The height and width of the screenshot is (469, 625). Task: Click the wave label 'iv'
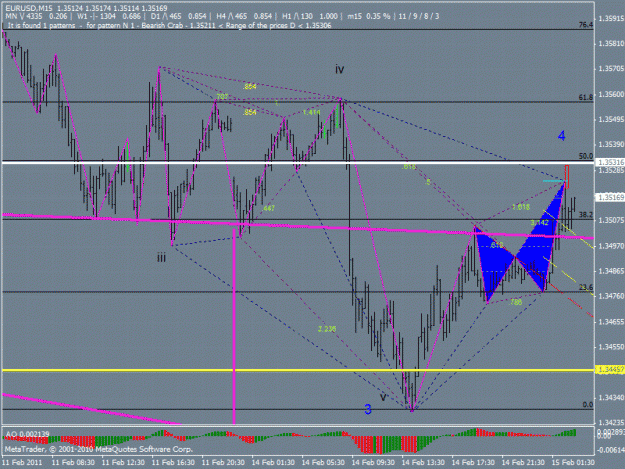(x=340, y=70)
